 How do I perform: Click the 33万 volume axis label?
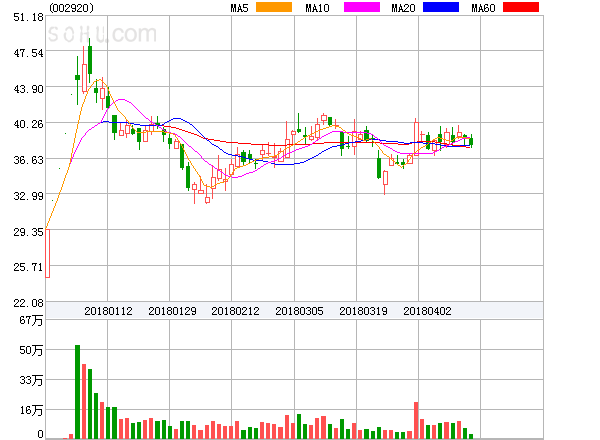[31, 380]
